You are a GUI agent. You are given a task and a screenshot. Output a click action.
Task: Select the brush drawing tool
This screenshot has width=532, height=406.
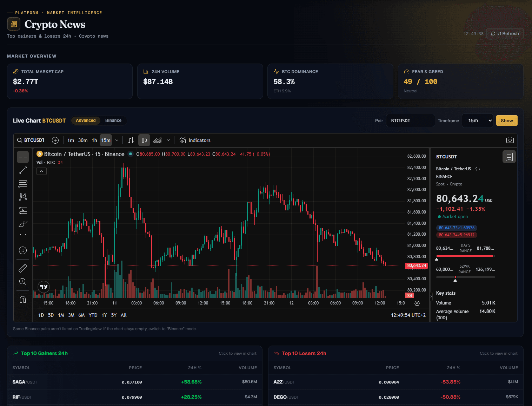tap(23, 224)
